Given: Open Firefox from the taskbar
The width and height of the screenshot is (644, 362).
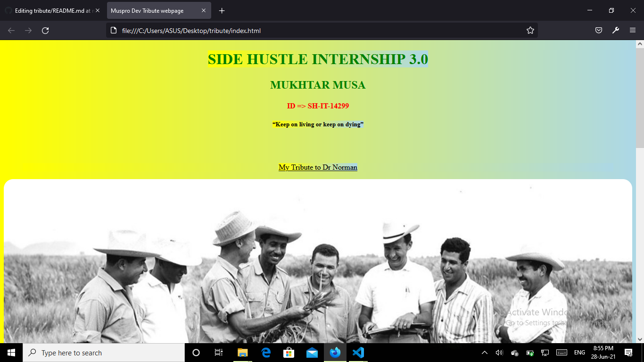Looking at the screenshot, I should (x=335, y=352).
